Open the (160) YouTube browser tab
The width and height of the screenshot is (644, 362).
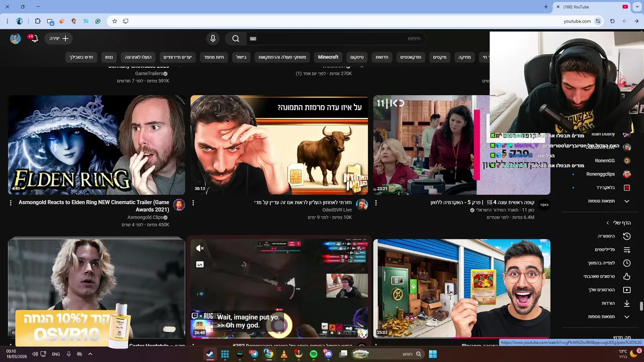point(591,7)
